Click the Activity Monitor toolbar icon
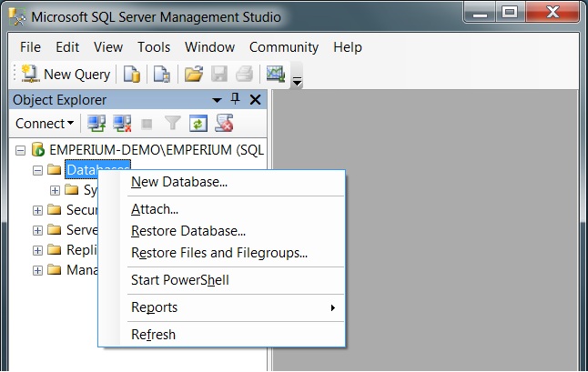This screenshot has height=372, width=588. click(x=273, y=75)
